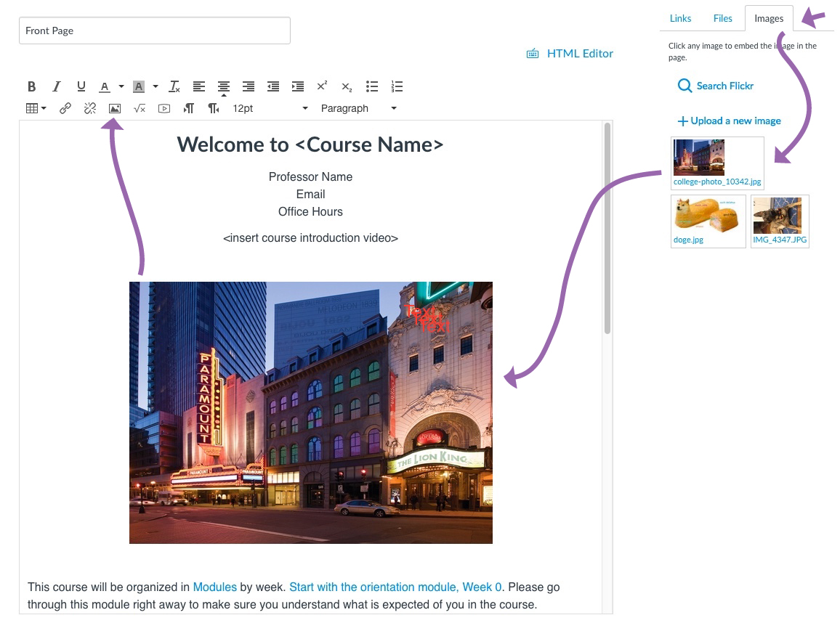Click the Welcome to <Course Name> heading
The height and width of the screenshot is (623, 840).
coord(310,144)
